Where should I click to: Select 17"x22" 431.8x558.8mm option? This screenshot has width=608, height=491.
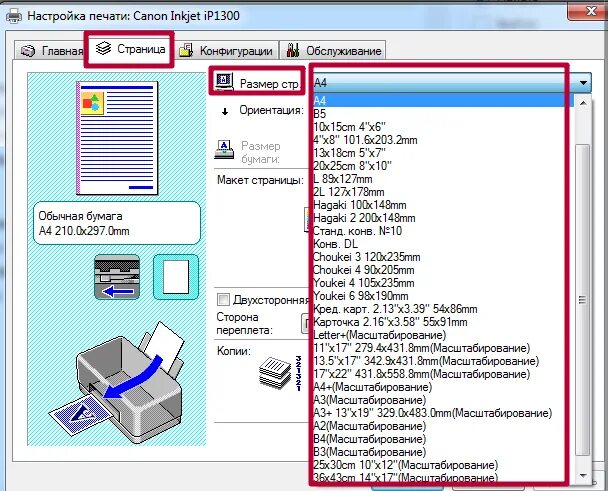click(x=443, y=374)
